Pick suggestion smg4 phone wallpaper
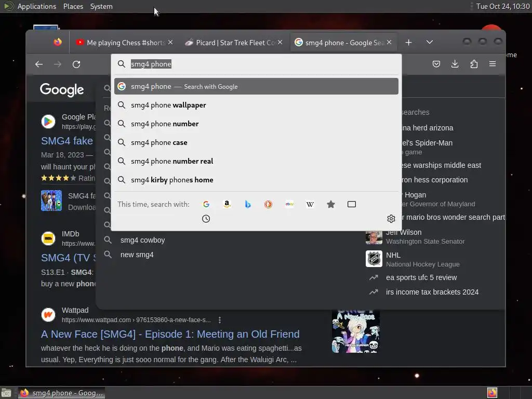Viewport: 532px width, 399px height. click(x=256, y=105)
